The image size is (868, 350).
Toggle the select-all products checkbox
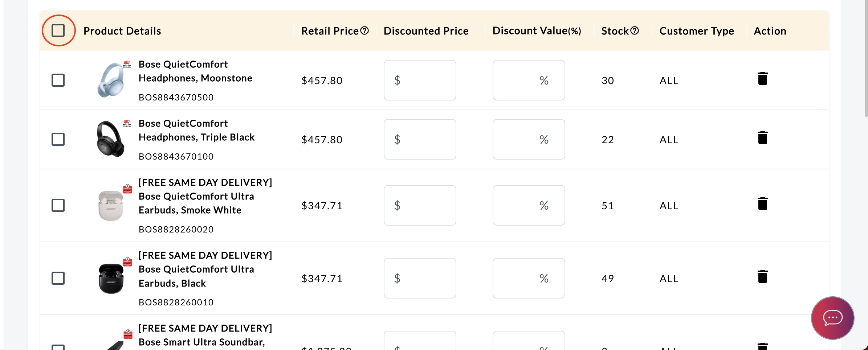click(58, 31)
